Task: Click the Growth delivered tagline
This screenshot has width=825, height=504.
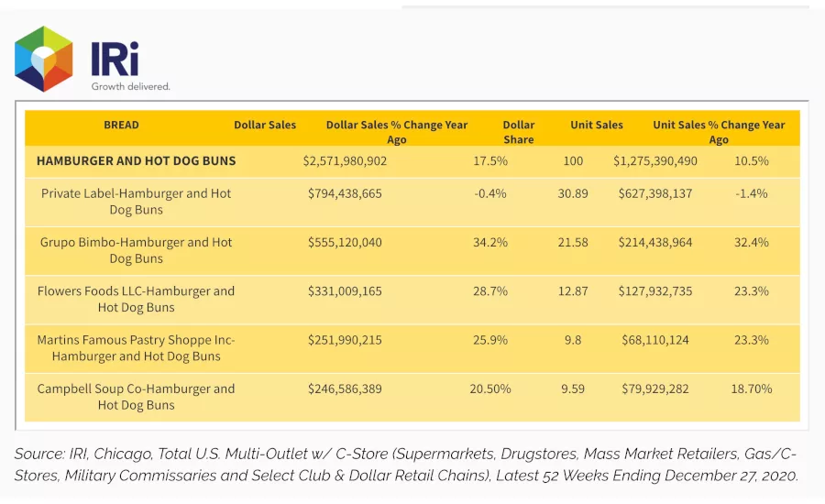Action: [130, 86]
